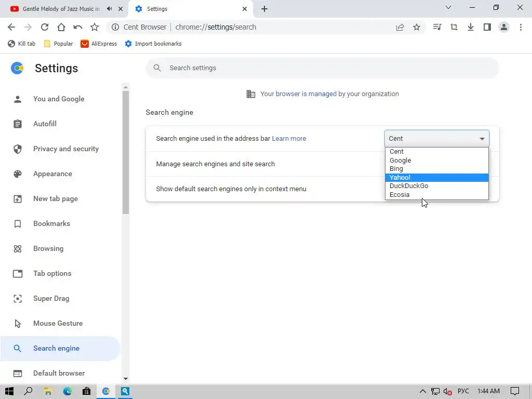Collapse the Cent search engine dropdown

436,138
